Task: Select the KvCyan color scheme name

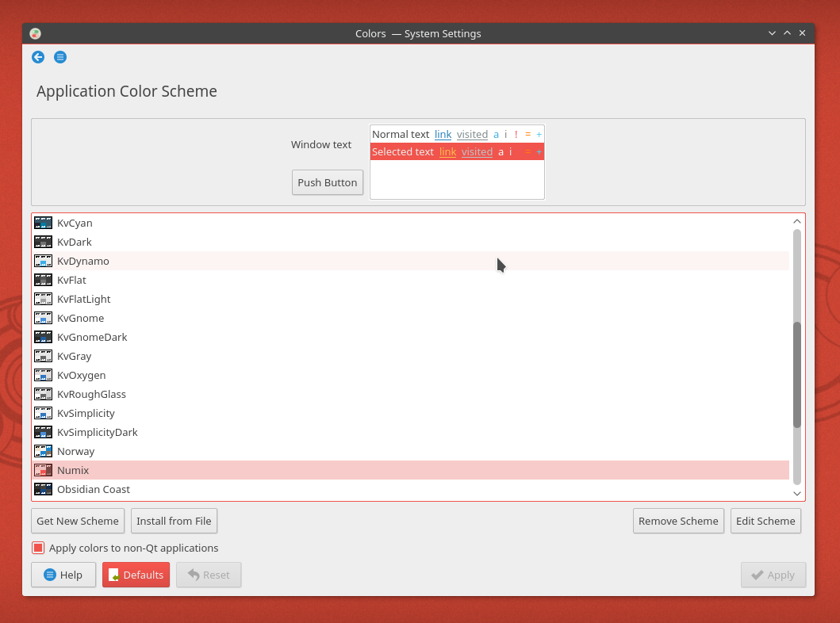Action: point(75,223)
